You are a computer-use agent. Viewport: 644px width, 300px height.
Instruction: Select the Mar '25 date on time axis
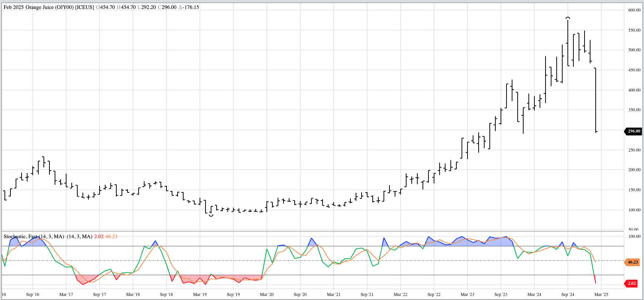pyautogui.click(x=601, y=294)
